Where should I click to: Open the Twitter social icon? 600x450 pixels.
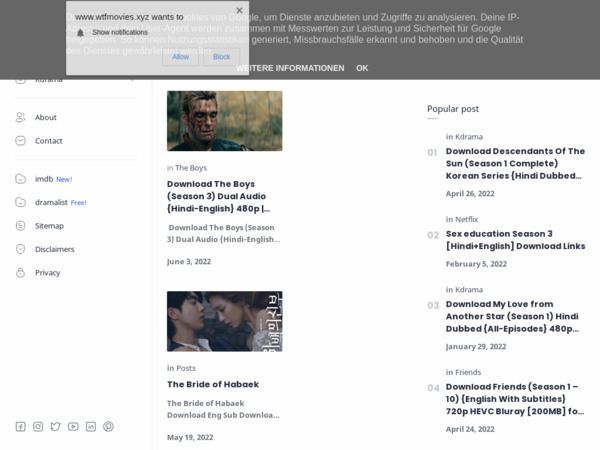(55, 426)
